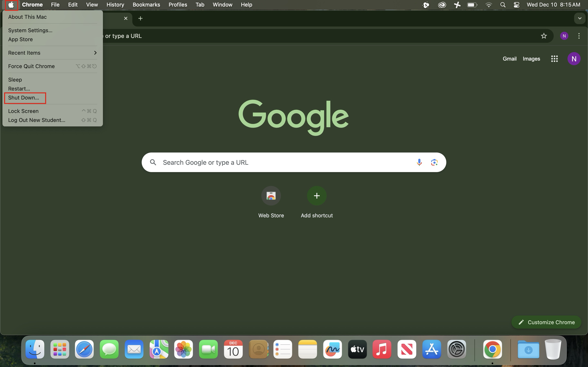588x367 pixels.
Task: Open the Bookmarks menu
Action: (x=146, y=5)
